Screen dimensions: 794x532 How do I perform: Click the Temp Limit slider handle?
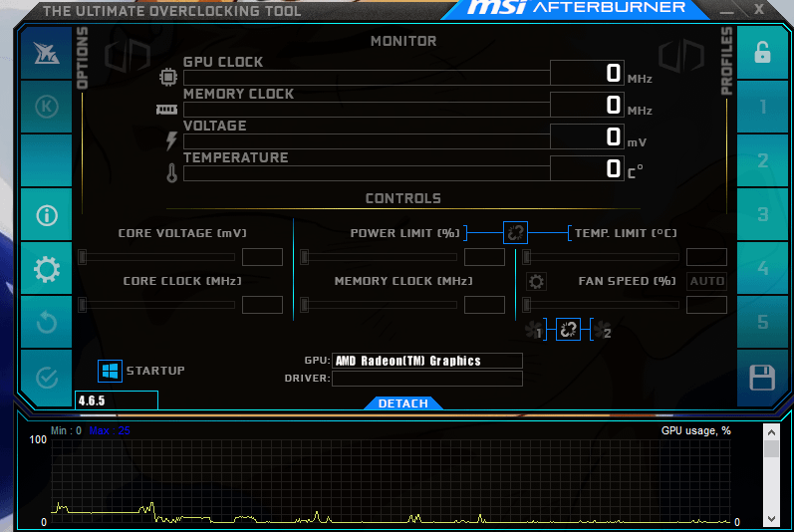click(x=527, y=257)
